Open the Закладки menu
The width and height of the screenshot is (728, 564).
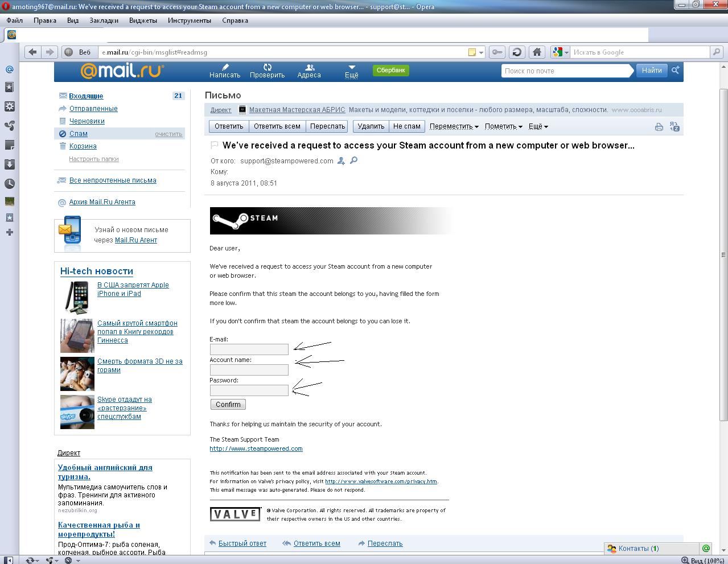click(104, 20)
